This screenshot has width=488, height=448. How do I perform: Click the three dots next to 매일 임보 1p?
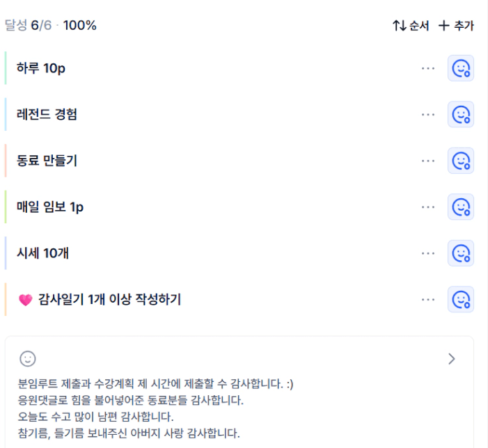pyautogui.click(x=428, y=207)
